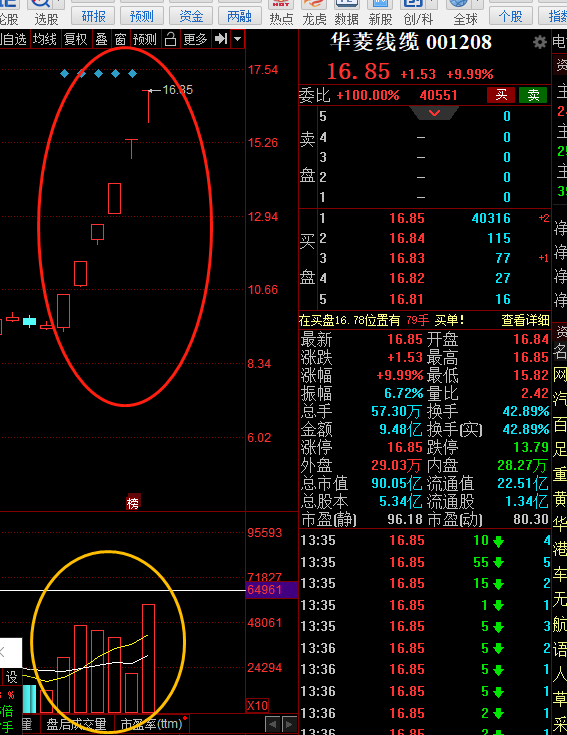Screen dimensions: 567x735
Task: Click the 金额 9.48亿 value
Action: click(x=401, y=429)
